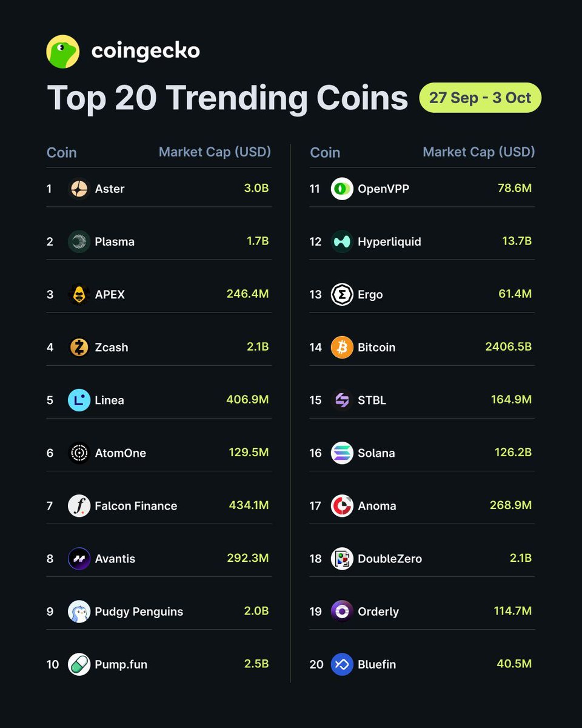The height and width of the screenshot is (728, 582).
Task: Click the left Market Cap (USD) header
Action: [x=215, y=152]
